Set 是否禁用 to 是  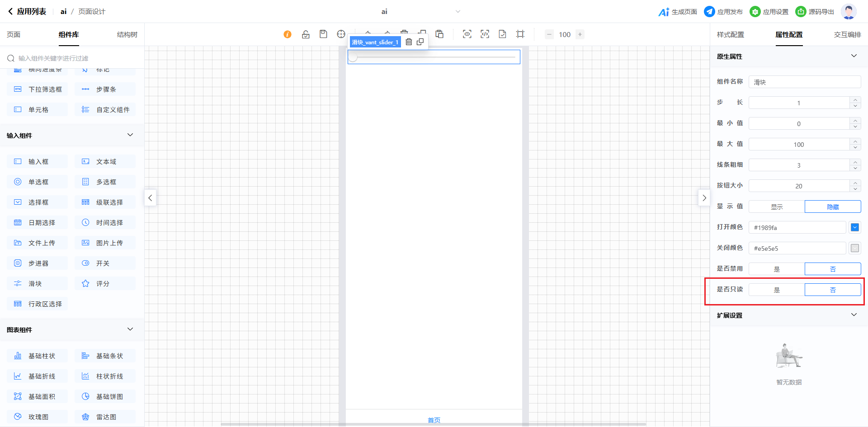click(777, 269)
